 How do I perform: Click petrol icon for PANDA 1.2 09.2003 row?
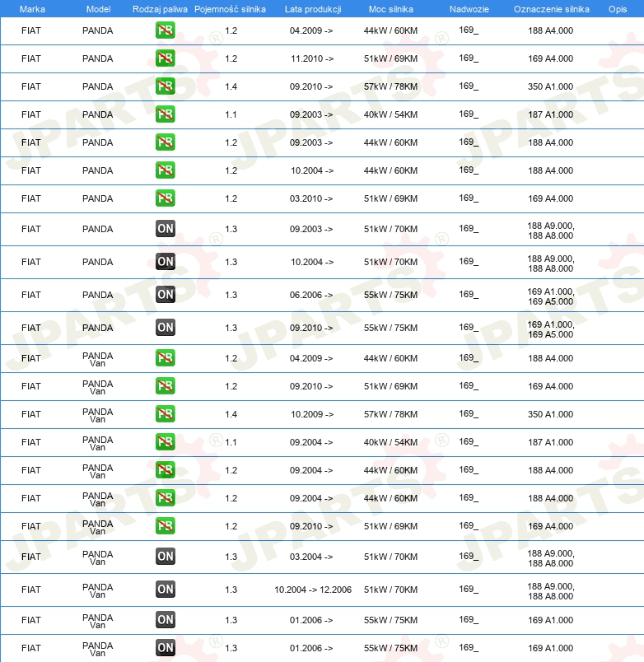[x=165, y=142]
